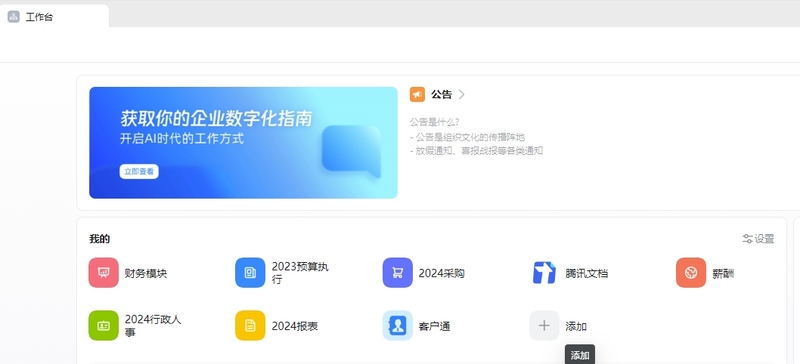Expand 公告 with the chevron arrow

point(462,94)
